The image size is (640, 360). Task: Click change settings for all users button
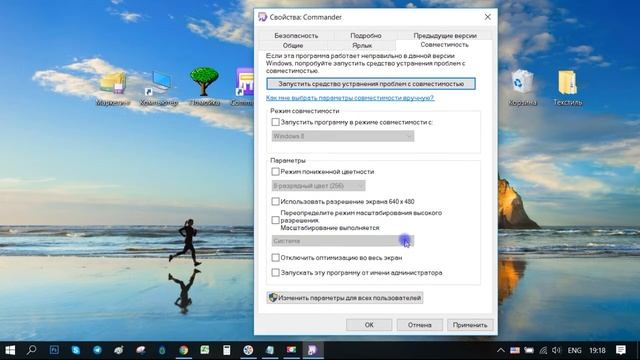click(x=345, y=298)
